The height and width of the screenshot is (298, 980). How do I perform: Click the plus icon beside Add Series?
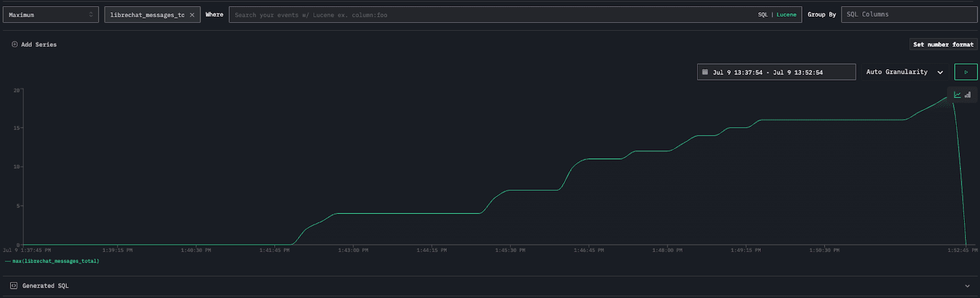coord(15,45)
